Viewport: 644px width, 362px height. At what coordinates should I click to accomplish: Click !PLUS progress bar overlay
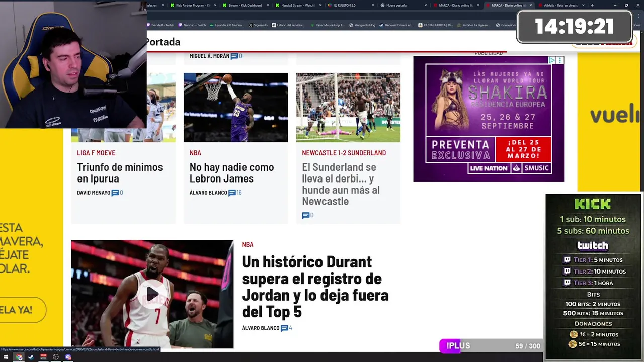[491, 346]
